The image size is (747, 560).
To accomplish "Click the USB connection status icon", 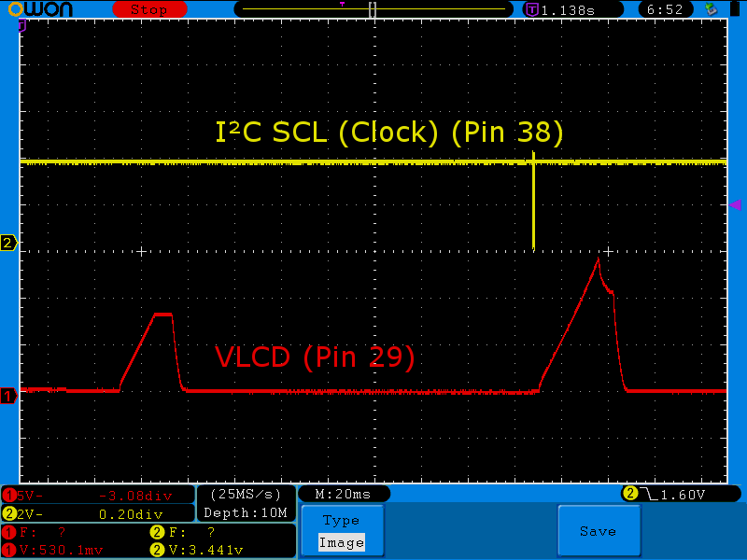I will coord(711,9).
